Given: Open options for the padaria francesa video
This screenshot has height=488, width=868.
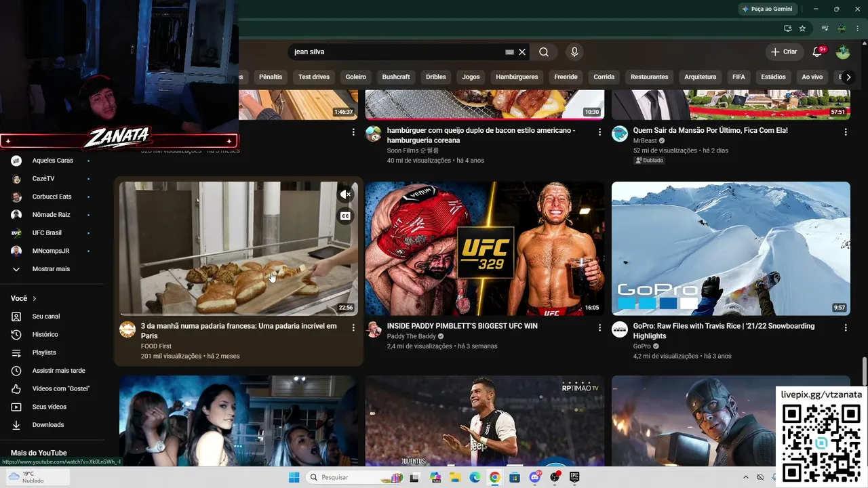Looking at the screenshot, I should 353,327.
